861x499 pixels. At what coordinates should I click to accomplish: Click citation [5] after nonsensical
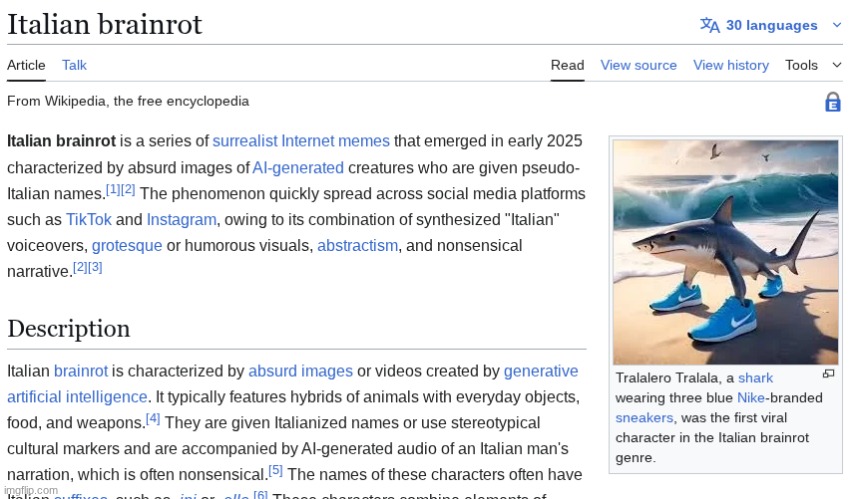point(275,470)
